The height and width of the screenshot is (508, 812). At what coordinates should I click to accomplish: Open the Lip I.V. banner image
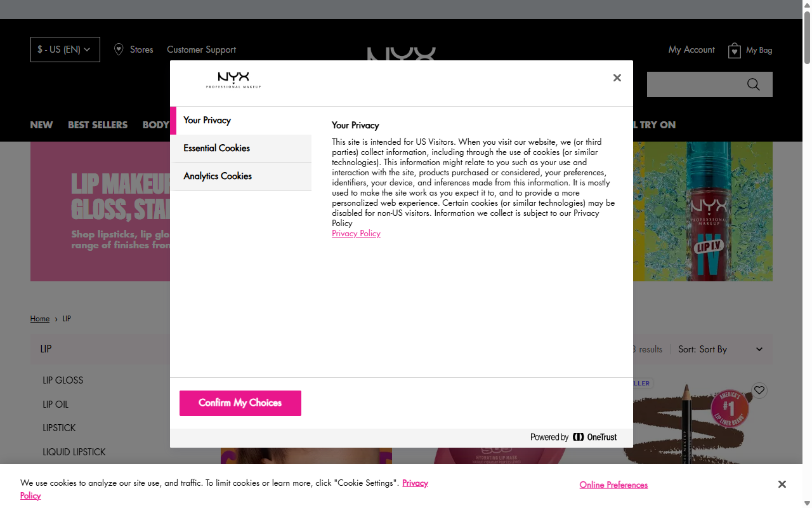703,211
